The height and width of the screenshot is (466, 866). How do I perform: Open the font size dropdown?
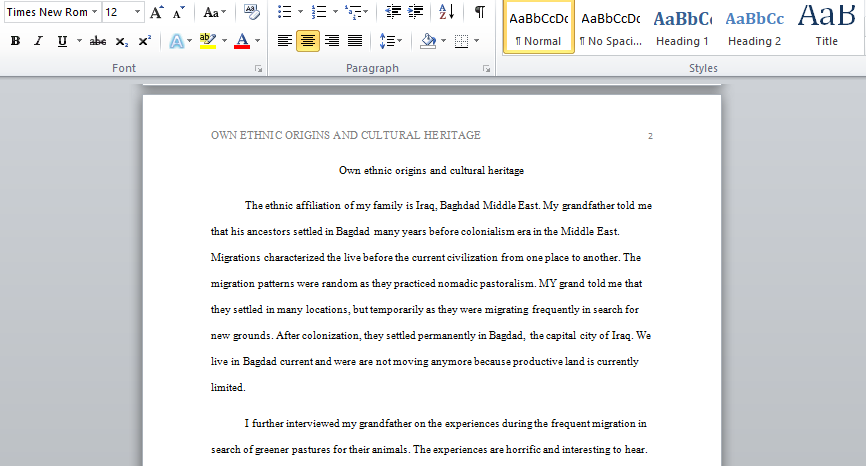click(x=138, y=12)
